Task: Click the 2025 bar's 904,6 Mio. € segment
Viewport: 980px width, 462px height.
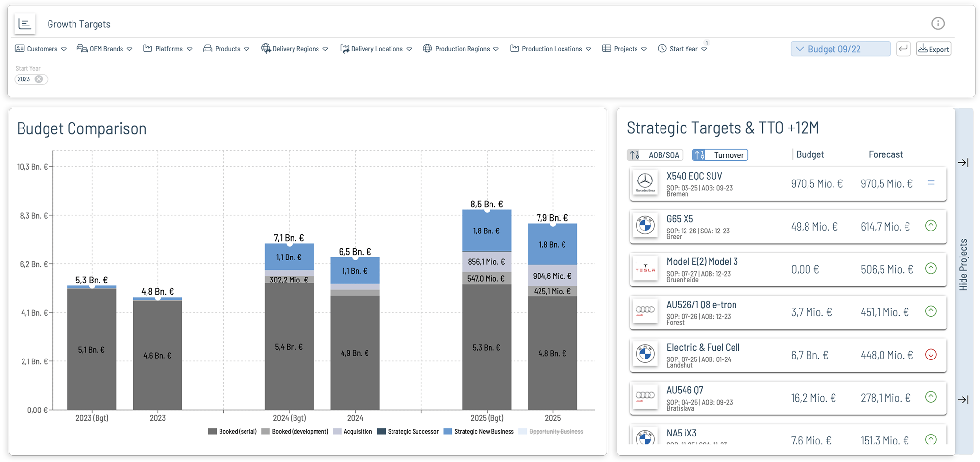Action: [x=552, y=276]
